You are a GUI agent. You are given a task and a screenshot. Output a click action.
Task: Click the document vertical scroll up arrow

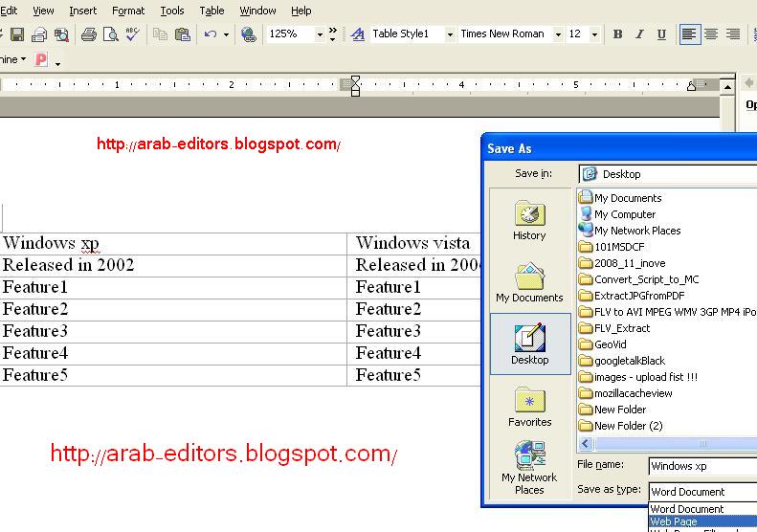click(x=727, y=87)
